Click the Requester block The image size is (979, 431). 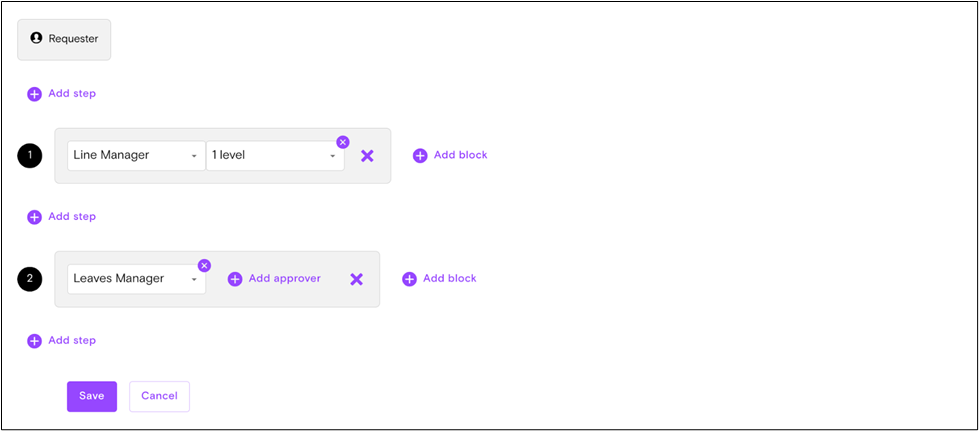pyautogui.click(x=64, y=39)
